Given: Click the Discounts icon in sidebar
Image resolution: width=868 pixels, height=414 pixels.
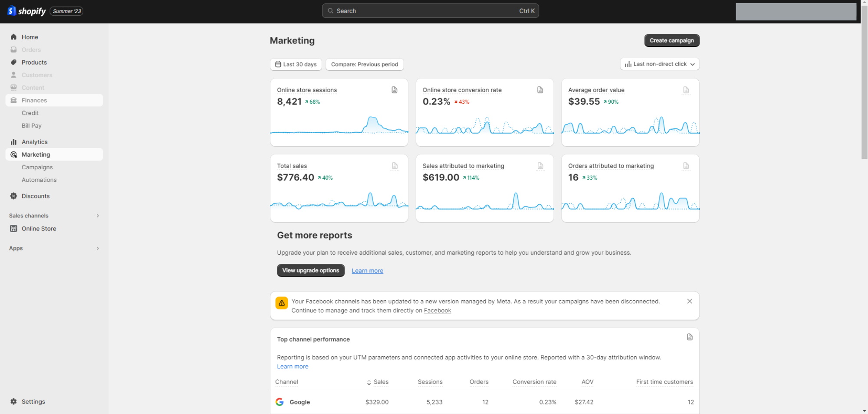Looking at the screenshot, I should (14, 196).
